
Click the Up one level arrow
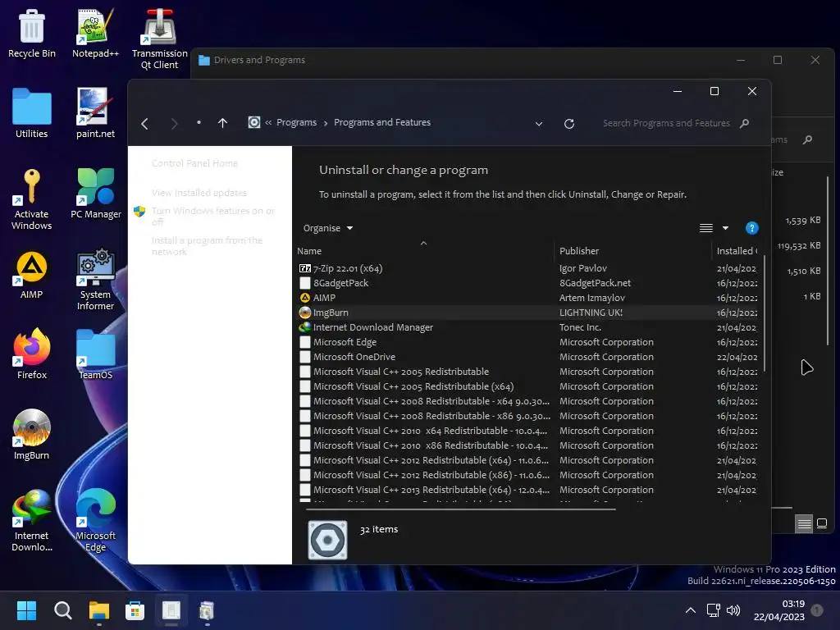click(x=223, y=123)
